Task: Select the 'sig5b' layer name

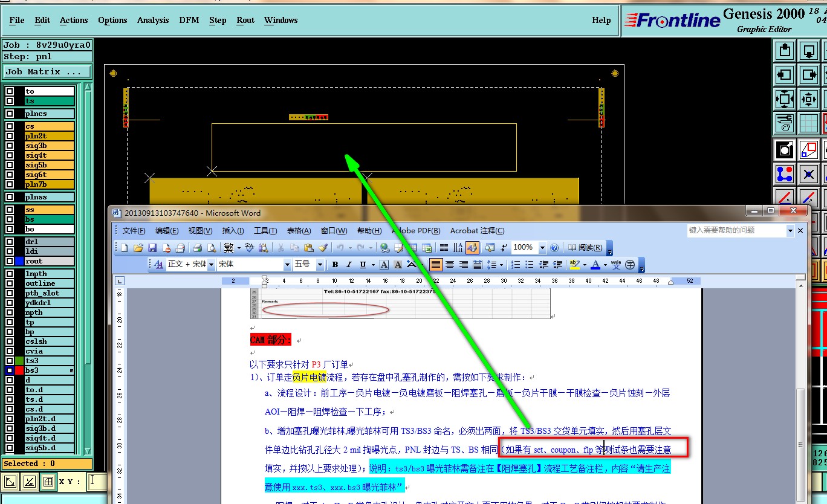Action: point(49,165)
